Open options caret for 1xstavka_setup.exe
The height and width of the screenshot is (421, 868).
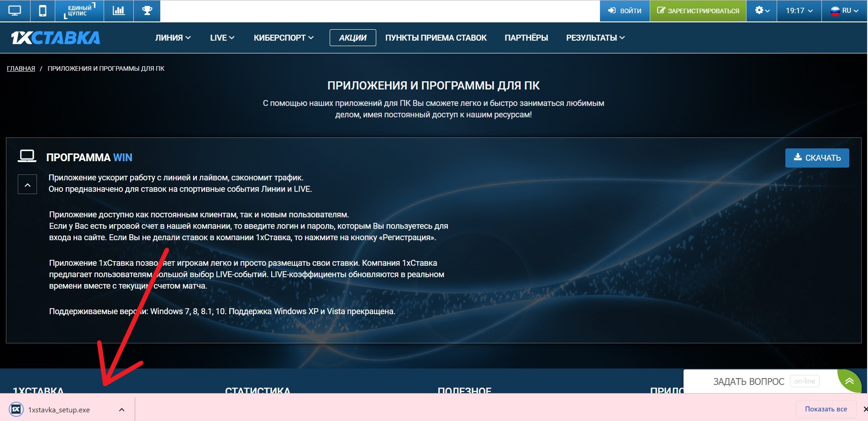[x=121, y=410]
